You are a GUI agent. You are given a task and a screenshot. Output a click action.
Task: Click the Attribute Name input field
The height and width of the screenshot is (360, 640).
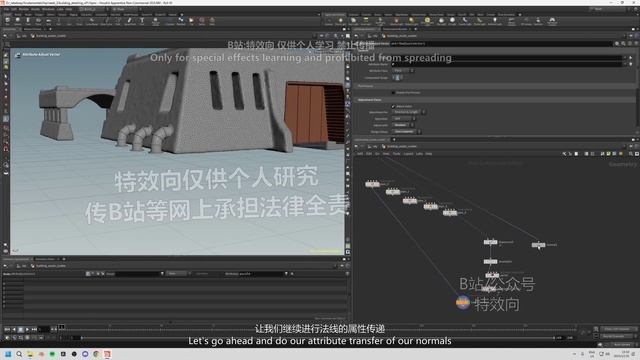tap(507, 64)
